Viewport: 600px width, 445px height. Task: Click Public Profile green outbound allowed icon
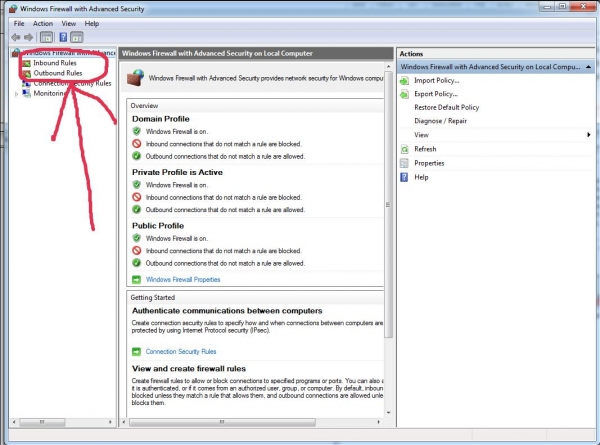pos(137,263)
